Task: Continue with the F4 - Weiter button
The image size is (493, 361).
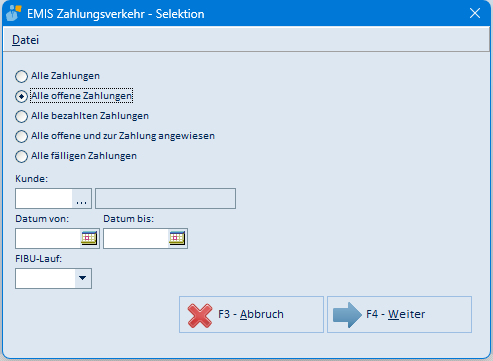Action: [x=399, y=314]
